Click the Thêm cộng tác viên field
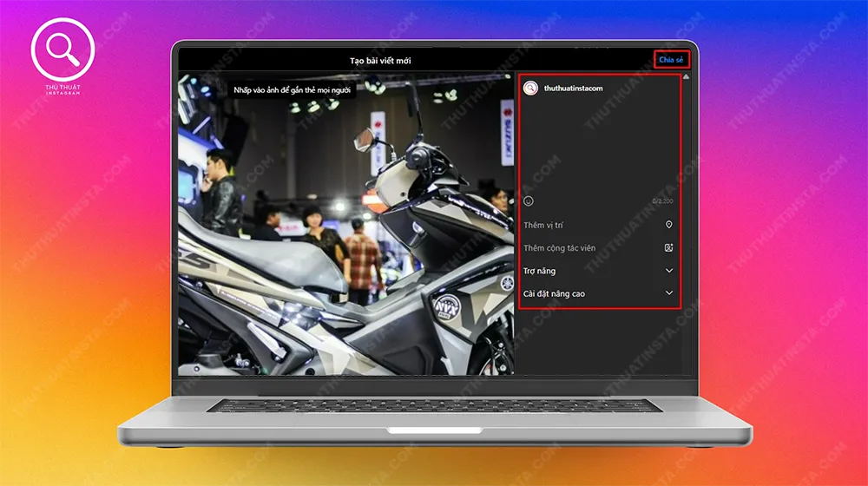 click(598, 248)
